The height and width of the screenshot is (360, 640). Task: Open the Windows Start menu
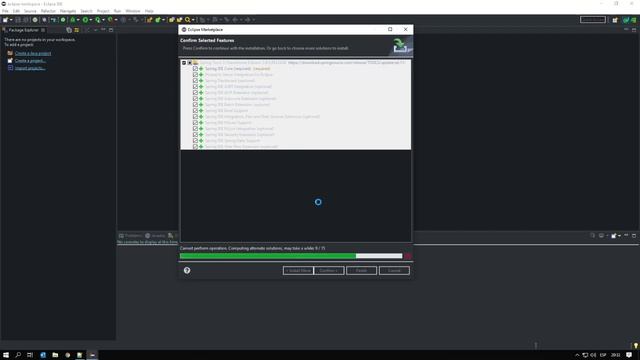point(6,355)
